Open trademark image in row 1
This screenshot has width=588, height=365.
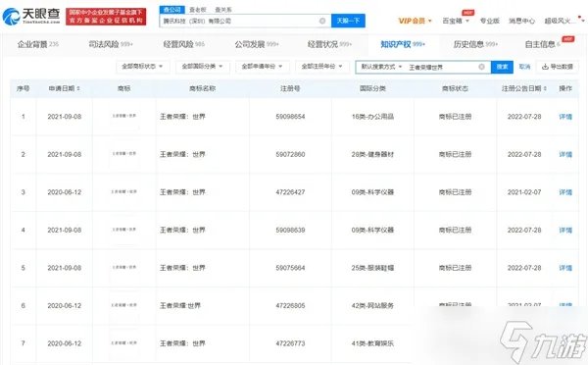tap(124, 116)
